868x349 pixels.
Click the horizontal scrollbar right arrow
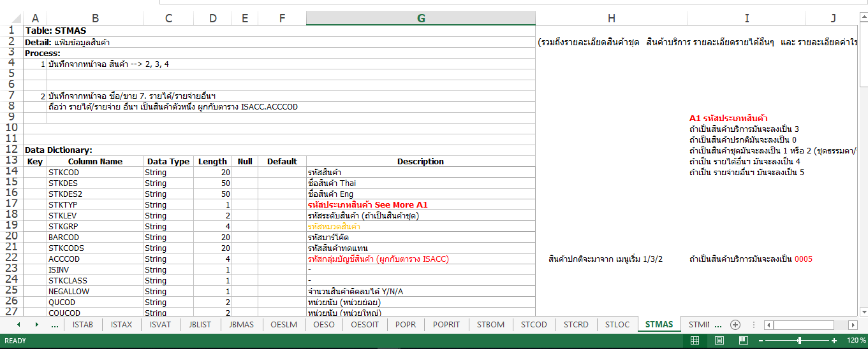tap(853, 324)
